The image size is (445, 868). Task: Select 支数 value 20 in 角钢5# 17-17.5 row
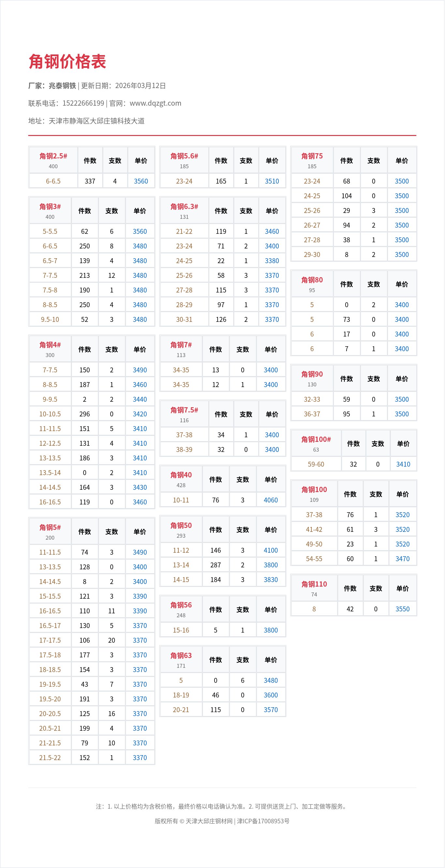click(x=111, y=640)
